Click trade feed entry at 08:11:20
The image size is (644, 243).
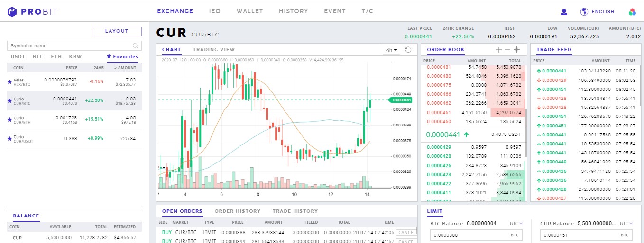pos(586,71)
